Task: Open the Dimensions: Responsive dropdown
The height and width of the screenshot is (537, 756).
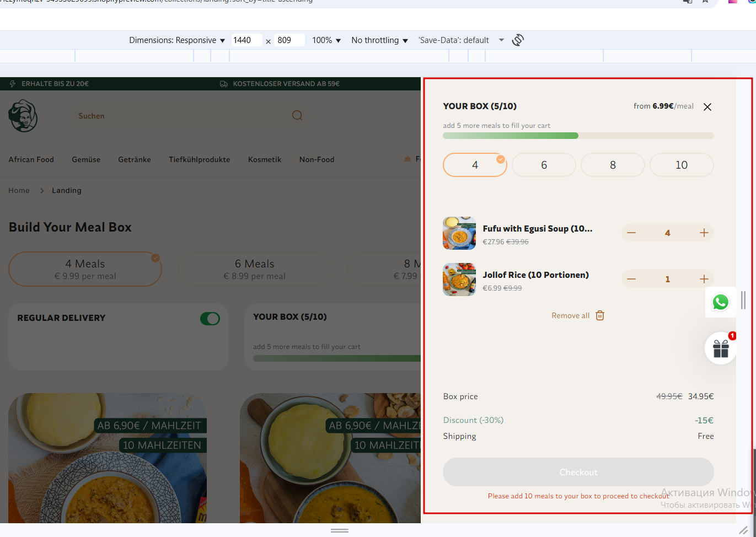Action: [177, 40]
